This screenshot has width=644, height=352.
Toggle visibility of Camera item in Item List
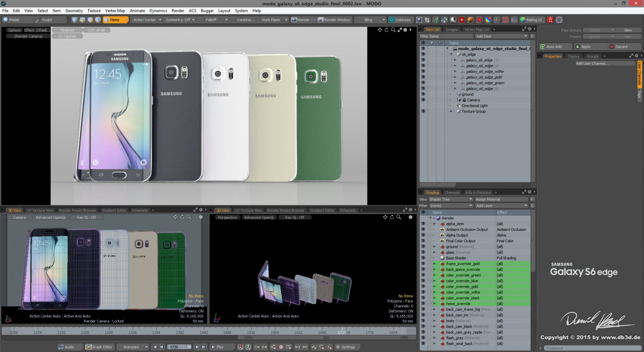coord(423,100)
